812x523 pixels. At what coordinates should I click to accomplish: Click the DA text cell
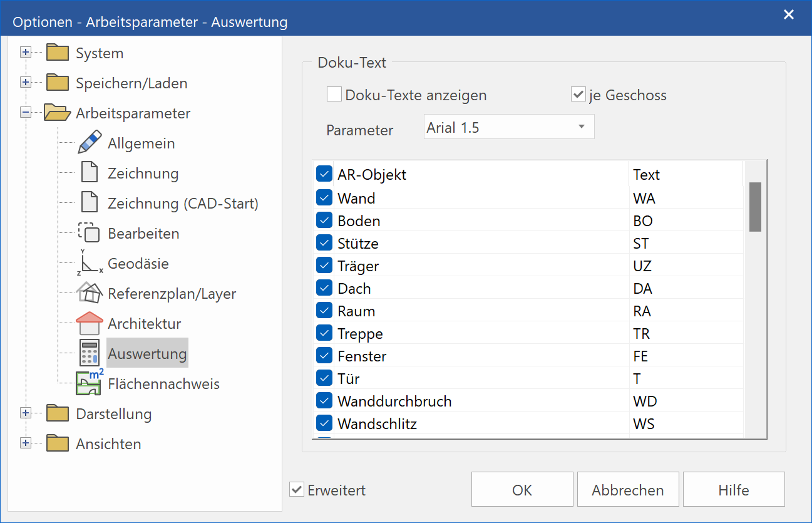click(686, 288)
